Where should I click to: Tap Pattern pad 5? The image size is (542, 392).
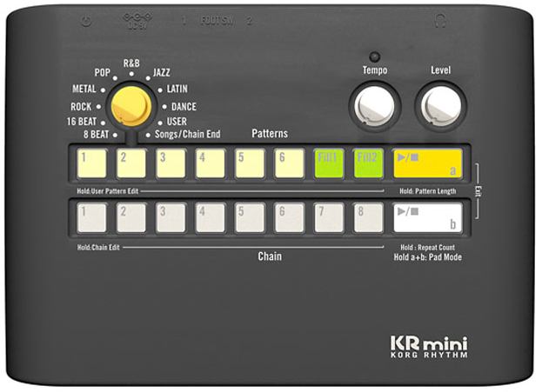250,163
